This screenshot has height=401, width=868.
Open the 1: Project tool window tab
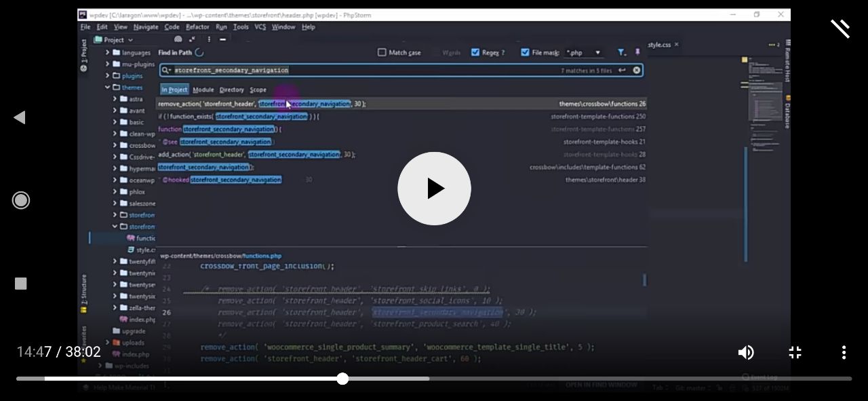84,56
